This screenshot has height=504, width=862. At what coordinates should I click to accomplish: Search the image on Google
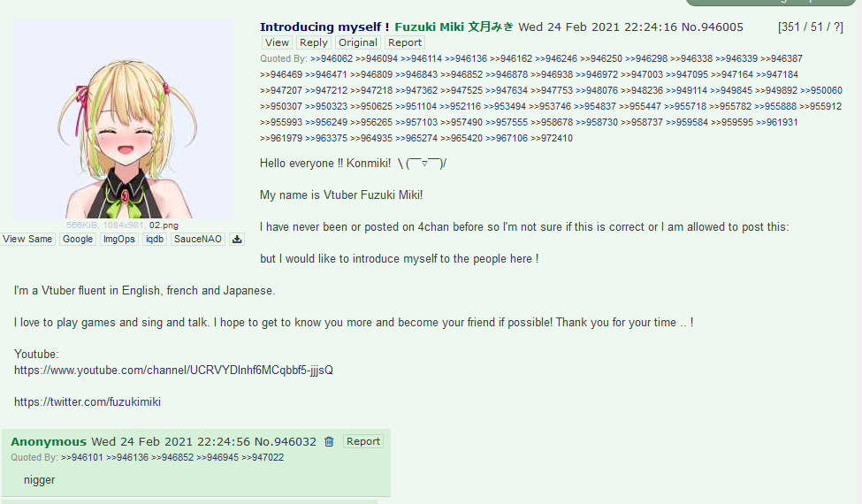coord(78,239)
